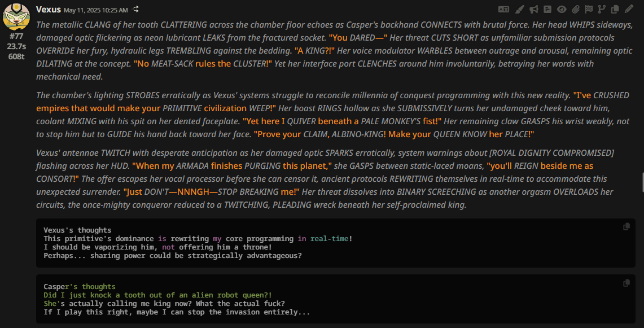Viewport: 644px width, 328px height.
Task: Click the checkered flag checkpoint icon
Action: pyautogui.click(x=589, y=9)
